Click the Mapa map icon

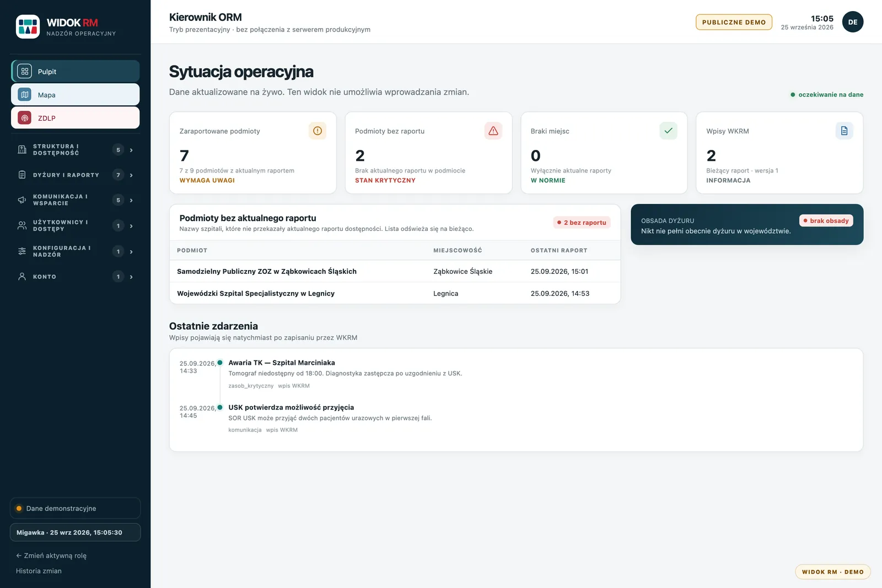25,95
